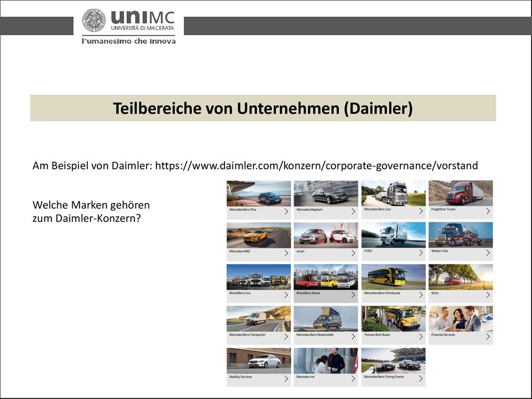The height and width of the screenshot is (399, 532).
Task: Select the yellow Mercedes-AMG car picture
Action: [x=259, y=235]
